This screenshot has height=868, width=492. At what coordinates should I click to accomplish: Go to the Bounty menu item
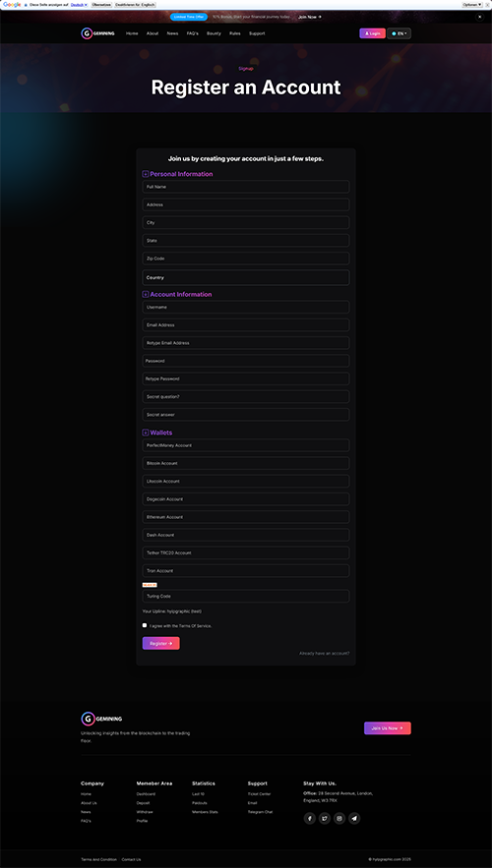click(214, 33)
